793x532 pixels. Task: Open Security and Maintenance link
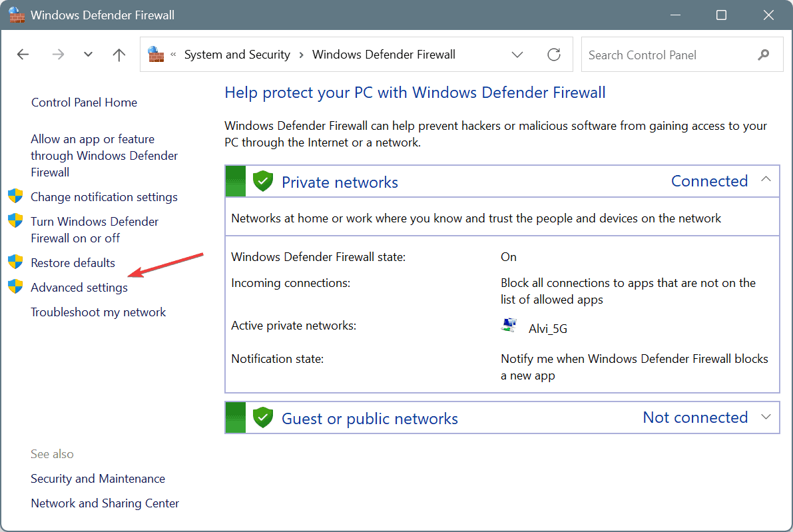98,478
